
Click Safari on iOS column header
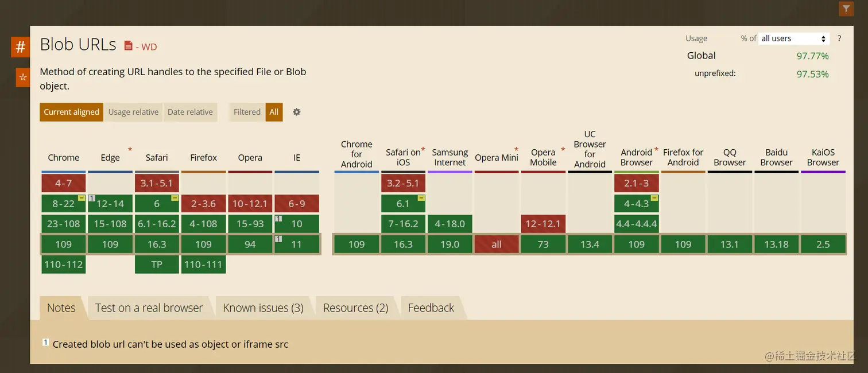(x=403, y=157)
